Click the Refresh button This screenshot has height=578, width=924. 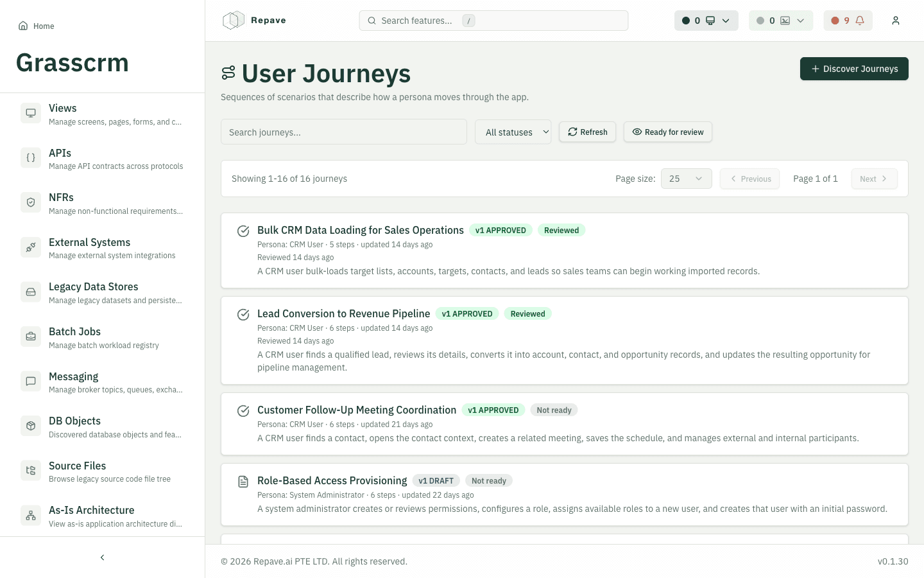pos(588,132)
